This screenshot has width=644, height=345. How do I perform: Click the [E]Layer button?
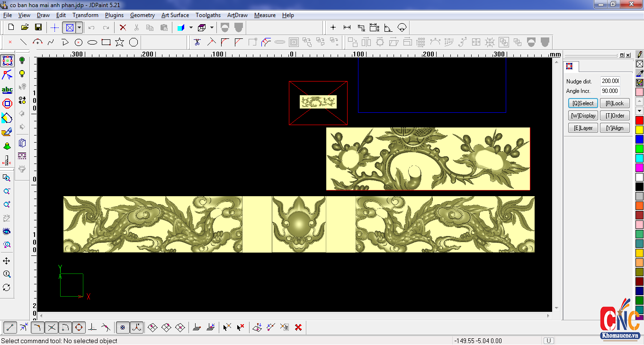[583, 128]
